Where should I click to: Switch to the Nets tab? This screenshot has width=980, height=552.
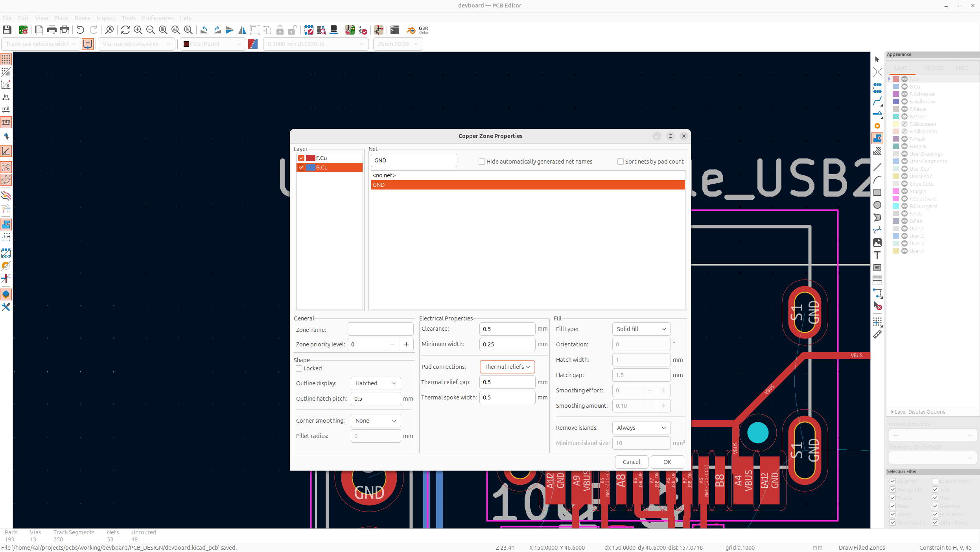point(962,68)
